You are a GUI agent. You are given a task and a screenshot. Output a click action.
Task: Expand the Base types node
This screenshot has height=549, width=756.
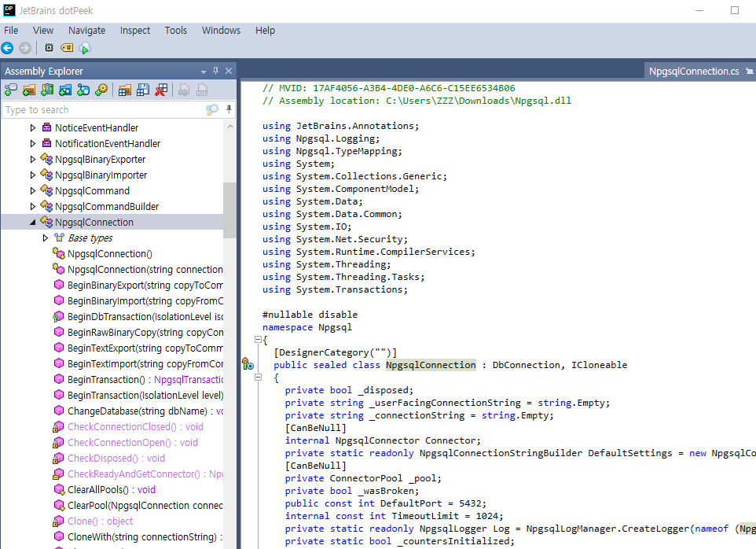click(46, 238)
